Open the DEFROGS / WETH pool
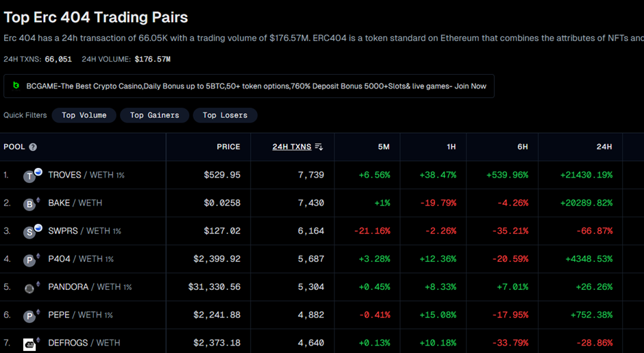 [84, 343]
